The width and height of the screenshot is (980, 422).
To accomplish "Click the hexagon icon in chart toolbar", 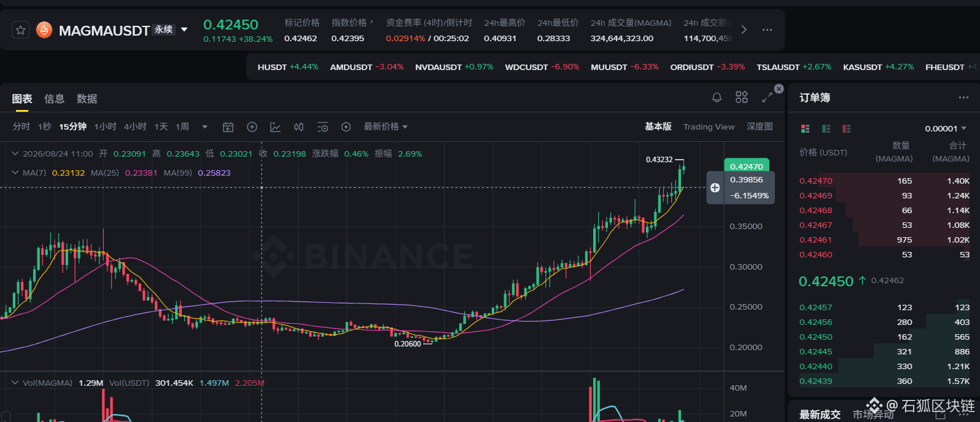I will pos(346,127).
